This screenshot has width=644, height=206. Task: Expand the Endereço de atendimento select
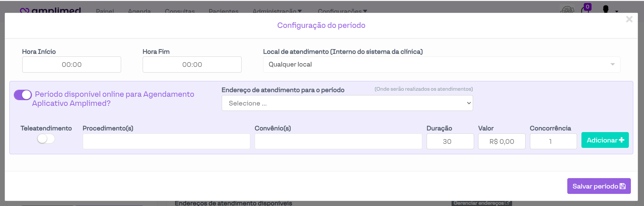[347, 103]
